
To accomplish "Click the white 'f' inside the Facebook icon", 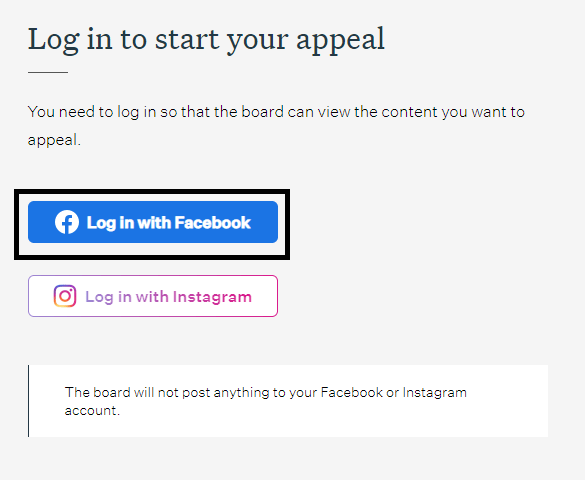I will click(x=68, y=224).
